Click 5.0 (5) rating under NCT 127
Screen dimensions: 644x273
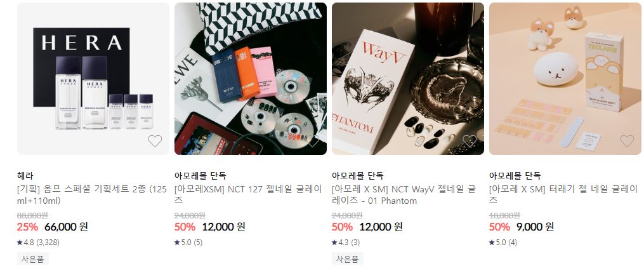coord(188,243)
